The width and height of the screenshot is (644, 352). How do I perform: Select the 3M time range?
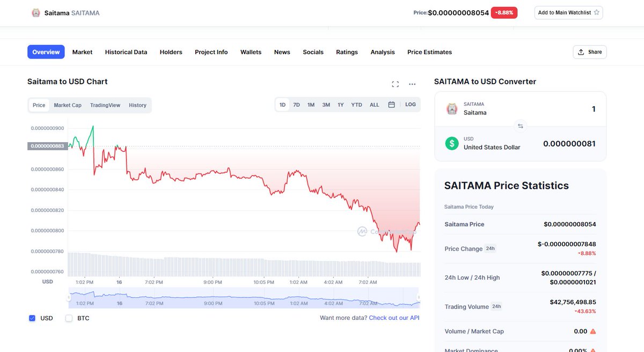pyautogui.click(x=326, y=105)
